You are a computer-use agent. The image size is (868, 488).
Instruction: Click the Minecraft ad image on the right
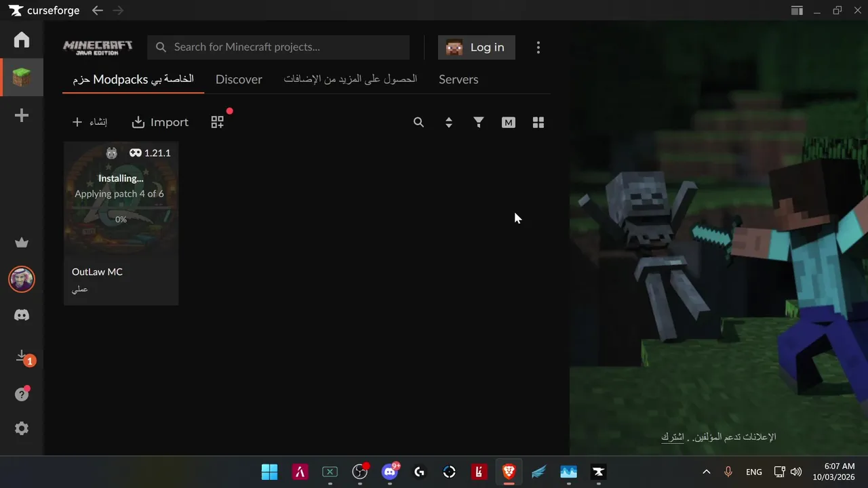tap(719, 237)
